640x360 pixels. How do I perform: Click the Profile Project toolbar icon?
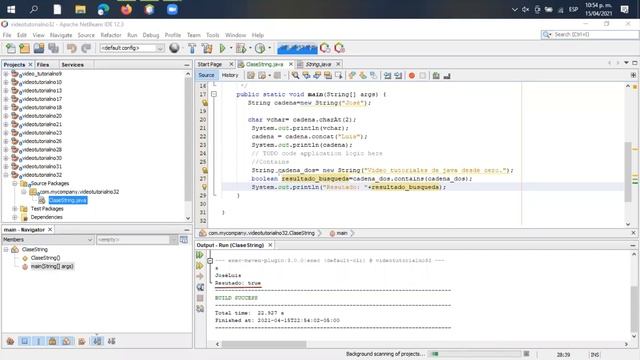(260, 48)
